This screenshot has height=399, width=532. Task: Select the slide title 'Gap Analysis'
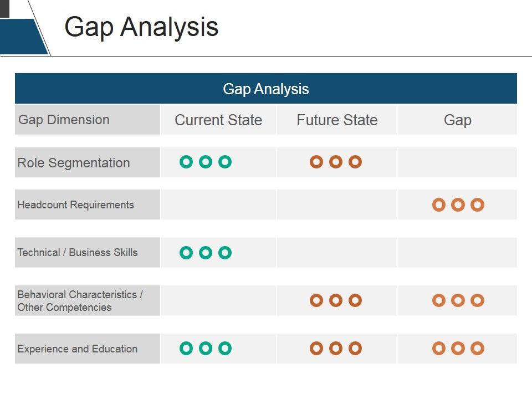click(x=141, y=27)
